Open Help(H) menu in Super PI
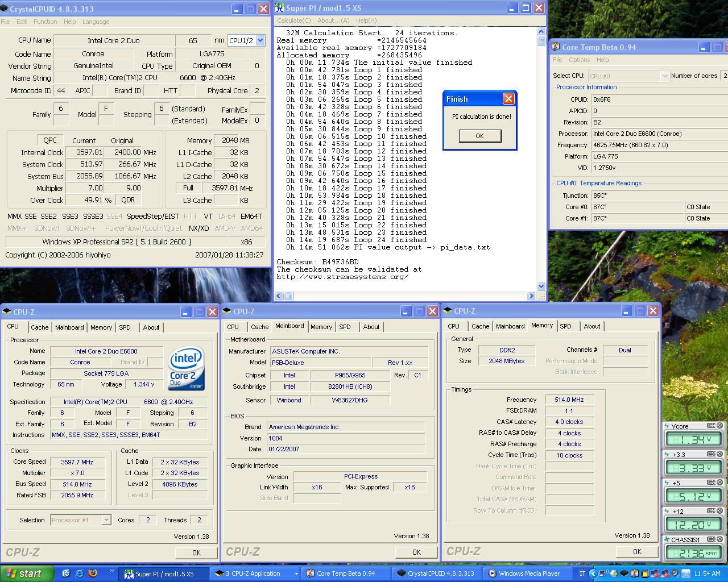This screenshot has width=728, height=582. click(x=366, y=20)
